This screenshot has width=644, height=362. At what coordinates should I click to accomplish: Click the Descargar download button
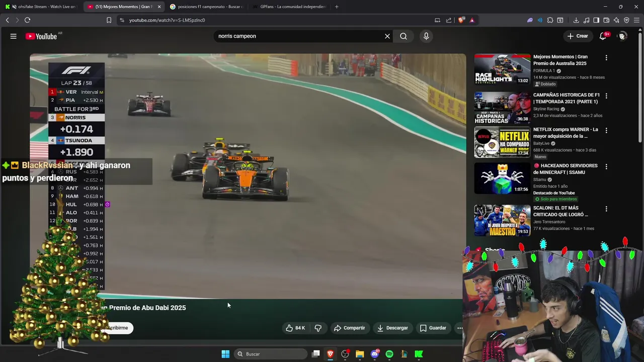pyautogui.click(x=392, y=328)
